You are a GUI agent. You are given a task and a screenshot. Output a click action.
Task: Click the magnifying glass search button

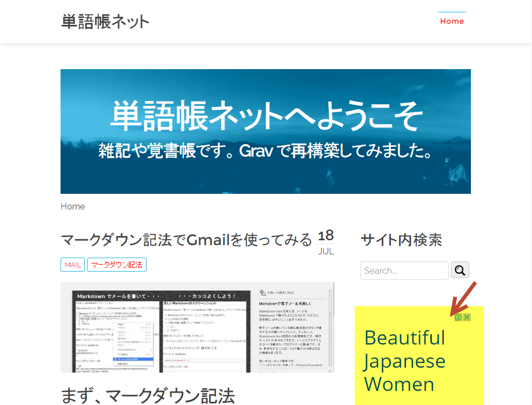[460, 270]
